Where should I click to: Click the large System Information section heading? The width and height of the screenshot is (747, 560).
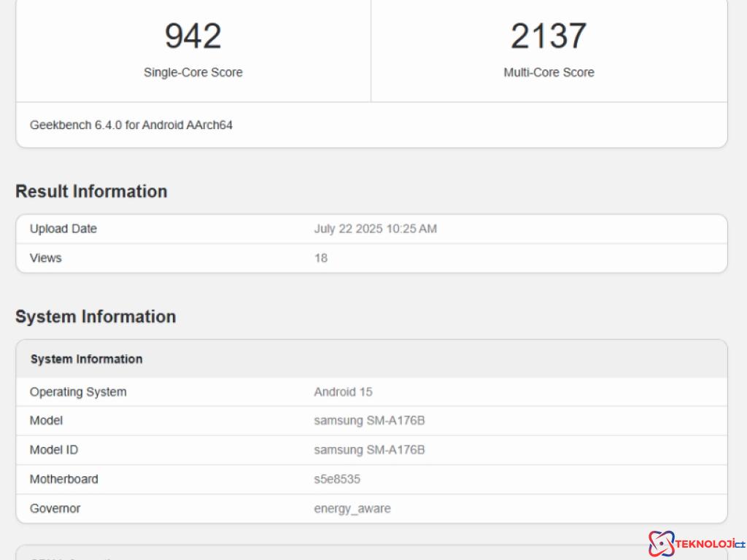(x=96, y=316)
